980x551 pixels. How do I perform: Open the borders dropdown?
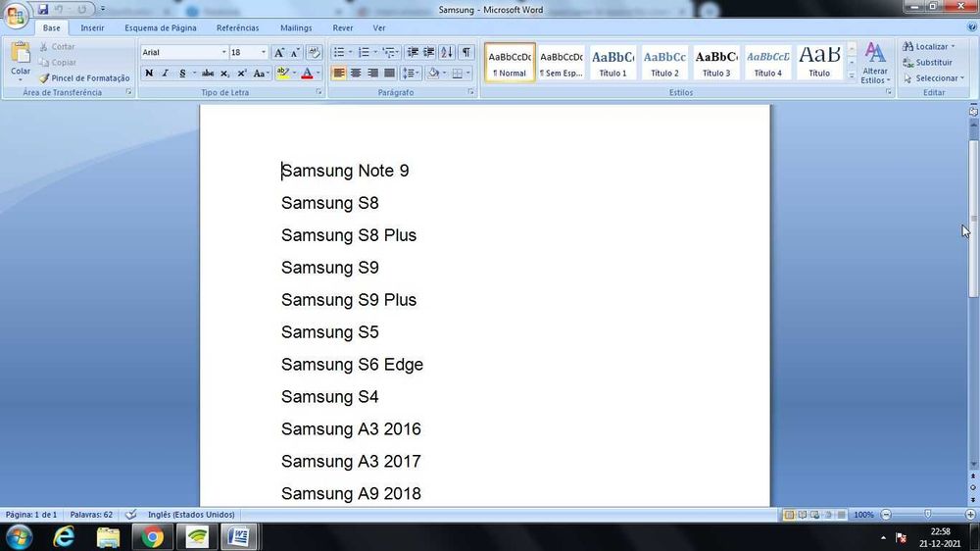(x=468, y=74)
